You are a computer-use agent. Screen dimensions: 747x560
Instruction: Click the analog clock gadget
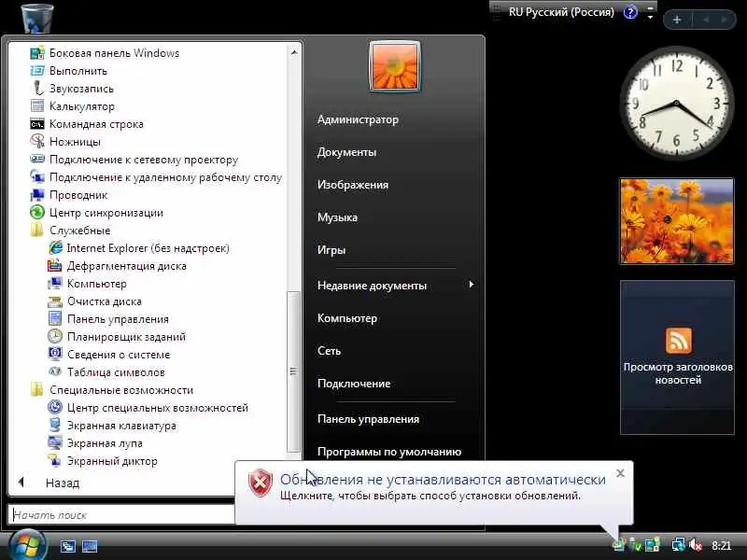point(676,103)
